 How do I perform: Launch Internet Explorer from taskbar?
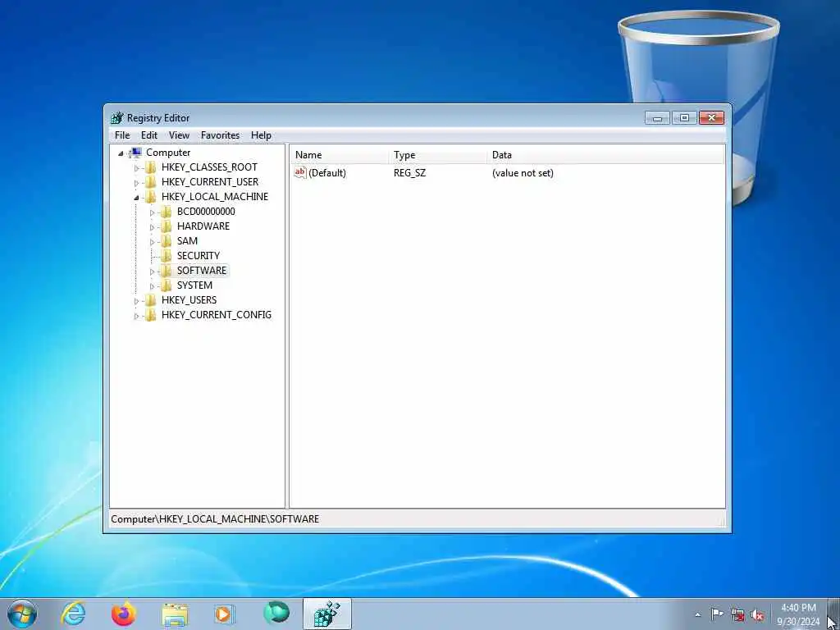pyautogui.click(x=73, y=614)
